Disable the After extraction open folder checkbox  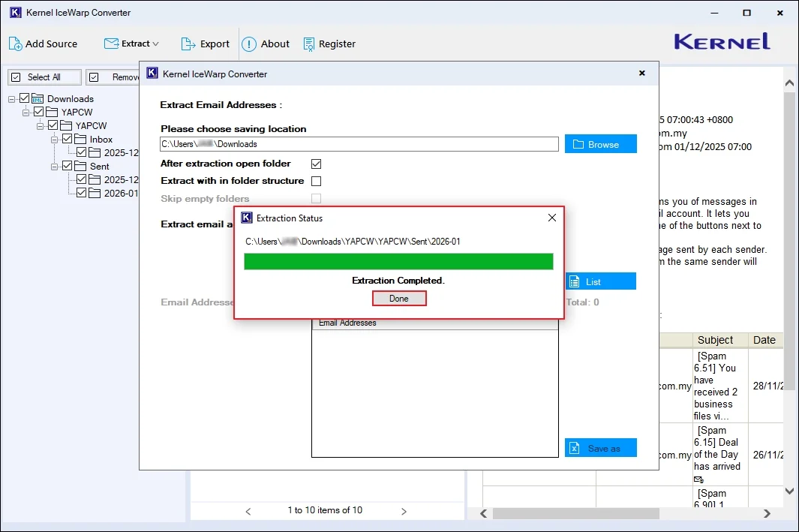(x=316, y=163)
